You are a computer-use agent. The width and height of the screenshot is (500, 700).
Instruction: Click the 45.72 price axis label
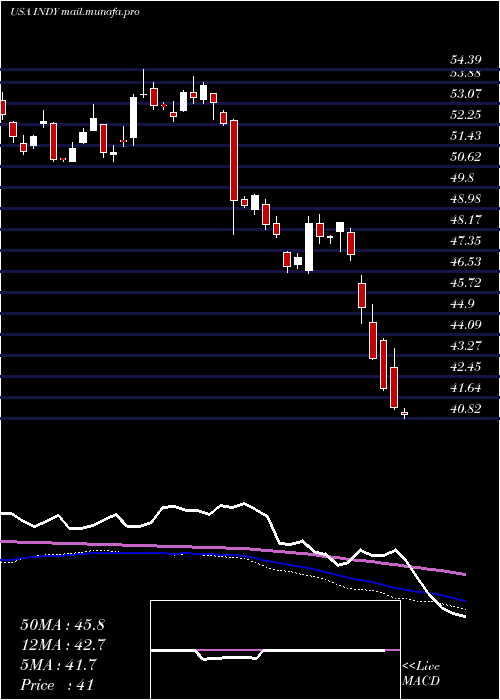465,283
